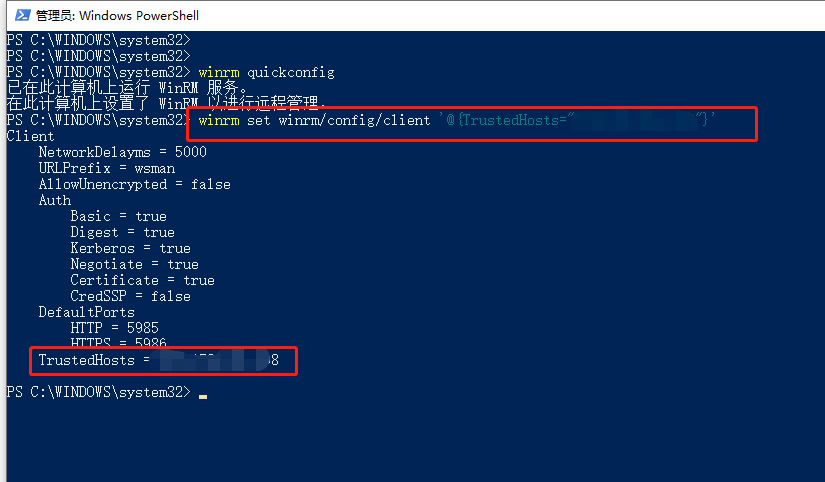Click the HTTP = 5985 line
The height and width of the screenshot is (482, 825).
tap(115, 328)
